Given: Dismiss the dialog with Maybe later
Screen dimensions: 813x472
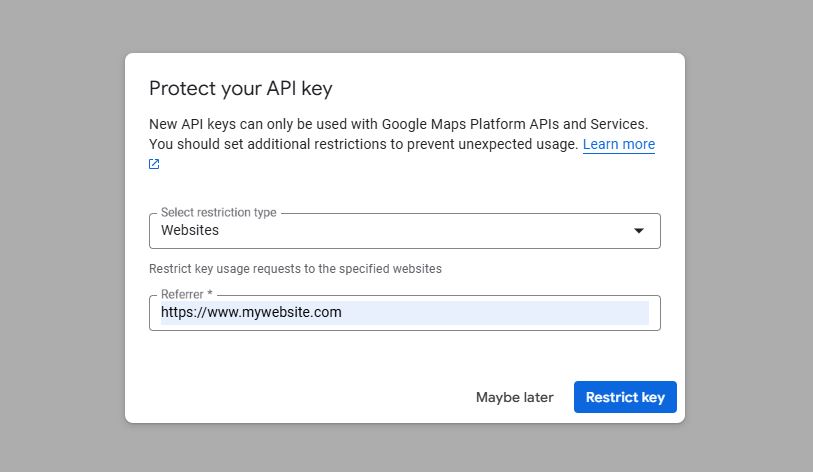Looking at the screenshot, I should (x=514, y=397).
